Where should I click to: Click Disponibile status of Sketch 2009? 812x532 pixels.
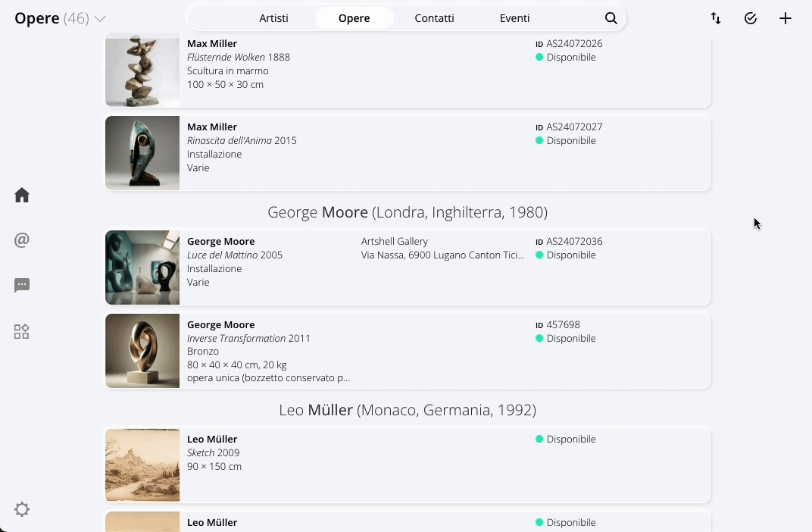tap(566, 440)
